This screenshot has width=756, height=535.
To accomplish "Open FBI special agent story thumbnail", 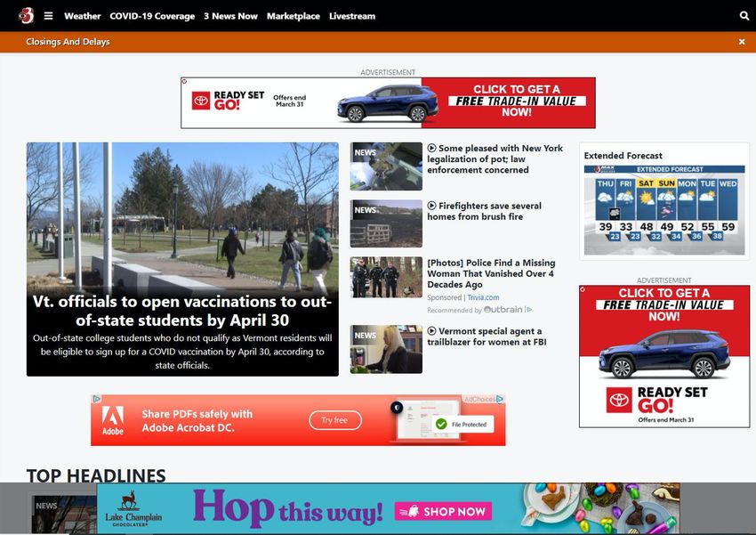I will pyautogui.click(x=386, y=349).
